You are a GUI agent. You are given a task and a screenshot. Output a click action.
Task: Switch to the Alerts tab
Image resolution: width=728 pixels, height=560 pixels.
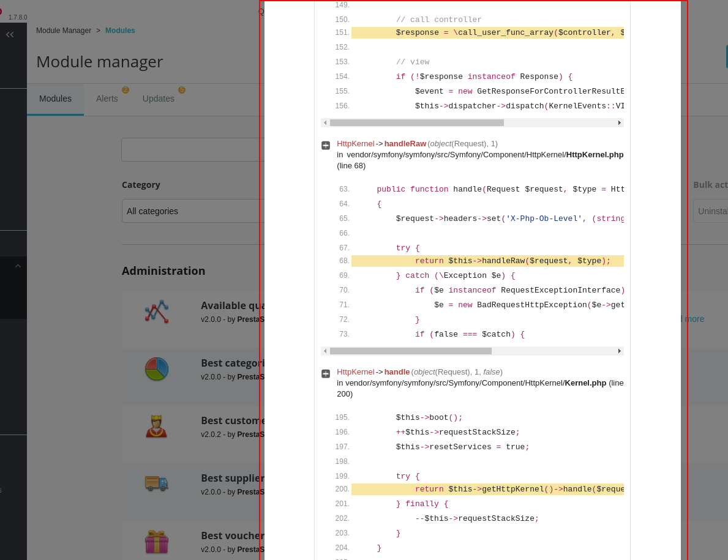[x=107, y=99]
